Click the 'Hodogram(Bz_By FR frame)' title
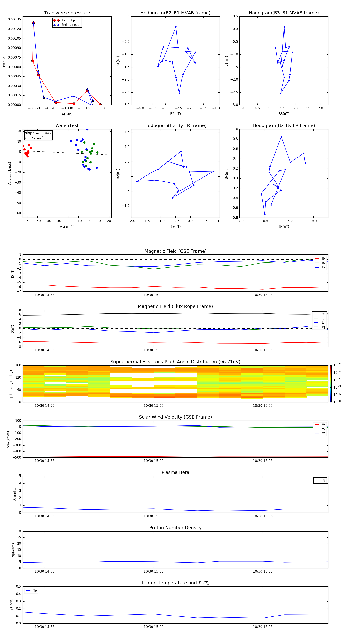 (x=175, y=125)
